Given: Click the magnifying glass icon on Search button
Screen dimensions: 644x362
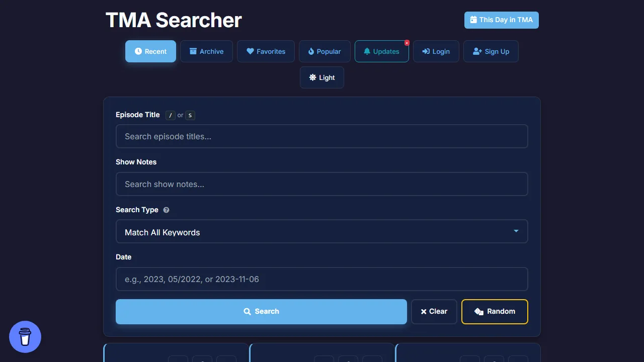Looking at the screenshot, I should [x=247, y=311].
